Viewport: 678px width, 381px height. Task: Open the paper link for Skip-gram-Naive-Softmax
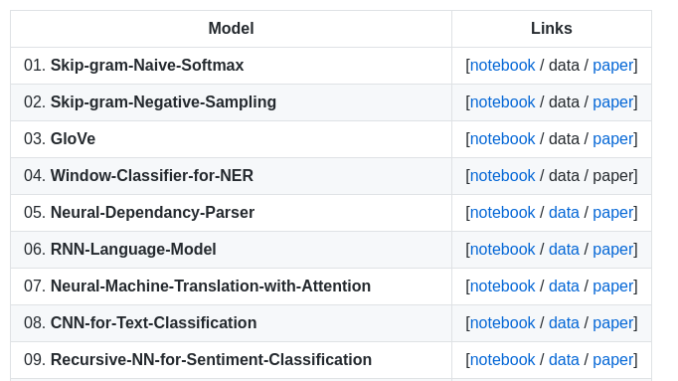coord(613,65)
